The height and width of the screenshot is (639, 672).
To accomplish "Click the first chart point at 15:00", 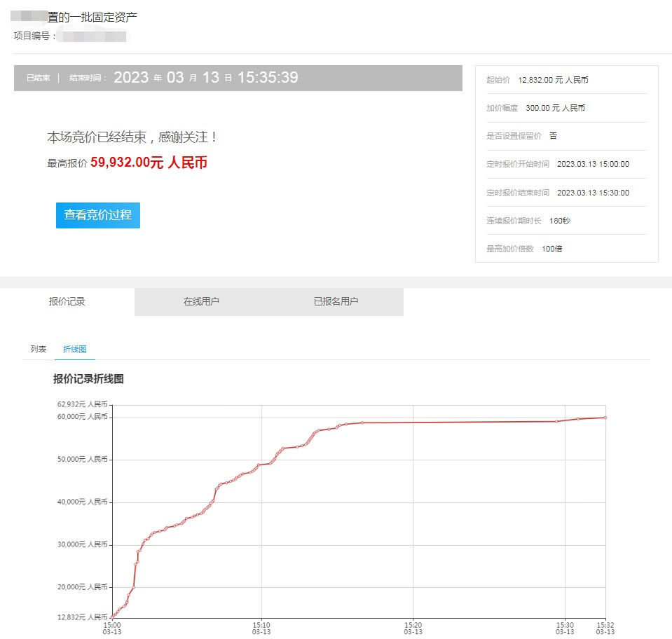I will click(x=112, y=617).
